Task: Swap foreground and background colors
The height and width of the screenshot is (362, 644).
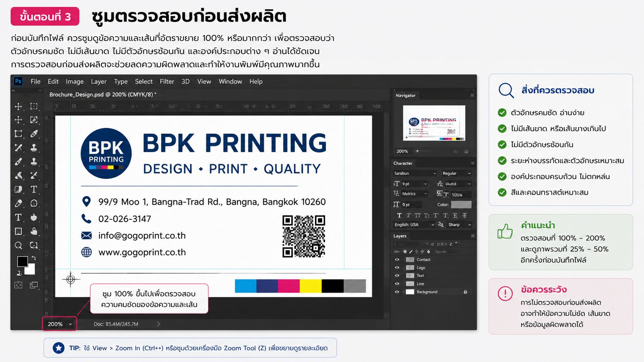Action: click(34, 258)
